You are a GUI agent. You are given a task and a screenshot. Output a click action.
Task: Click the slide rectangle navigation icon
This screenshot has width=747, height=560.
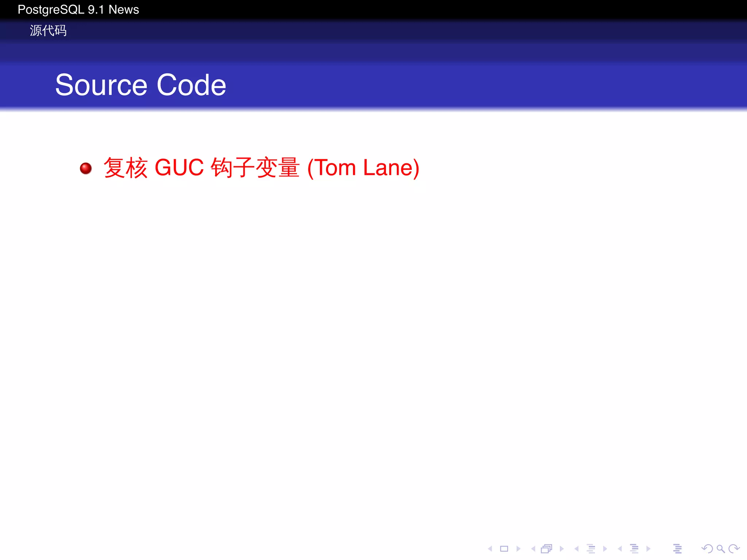tap(504, 548)
